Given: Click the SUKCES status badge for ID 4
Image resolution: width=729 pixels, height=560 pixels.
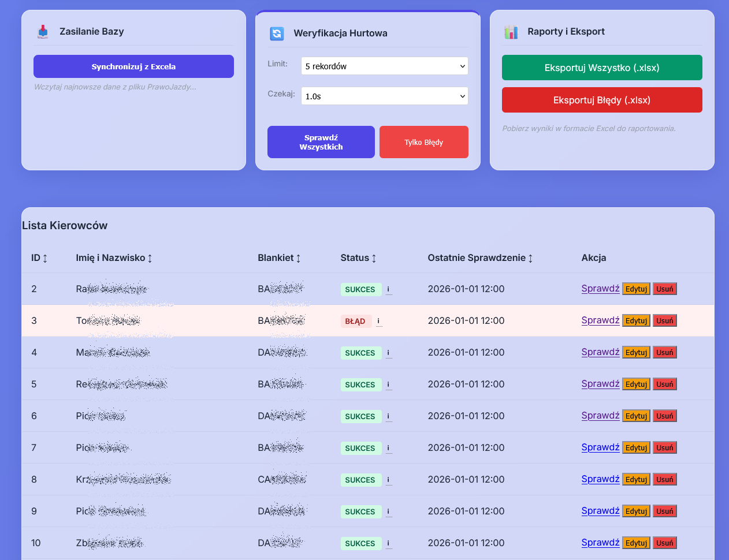Looking at the screenshot, I should tap(360, 353).
